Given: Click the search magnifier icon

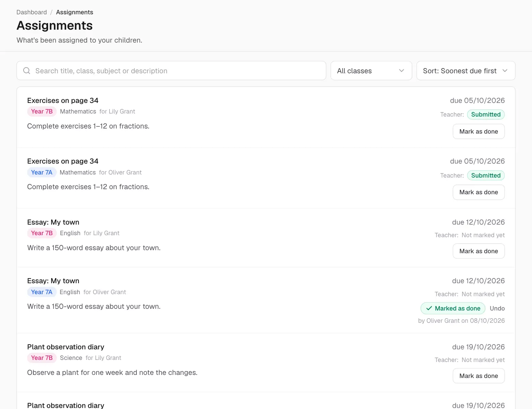Looking at the screenshot, I should (27, 71).
